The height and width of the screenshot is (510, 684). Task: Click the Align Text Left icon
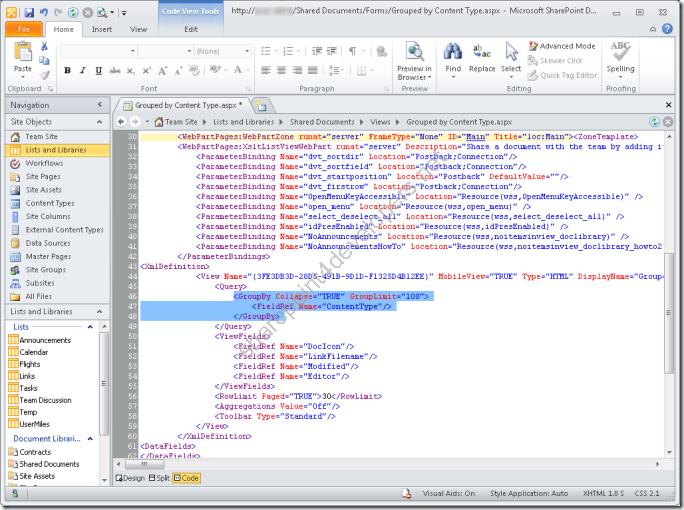[x=266, y=70]
